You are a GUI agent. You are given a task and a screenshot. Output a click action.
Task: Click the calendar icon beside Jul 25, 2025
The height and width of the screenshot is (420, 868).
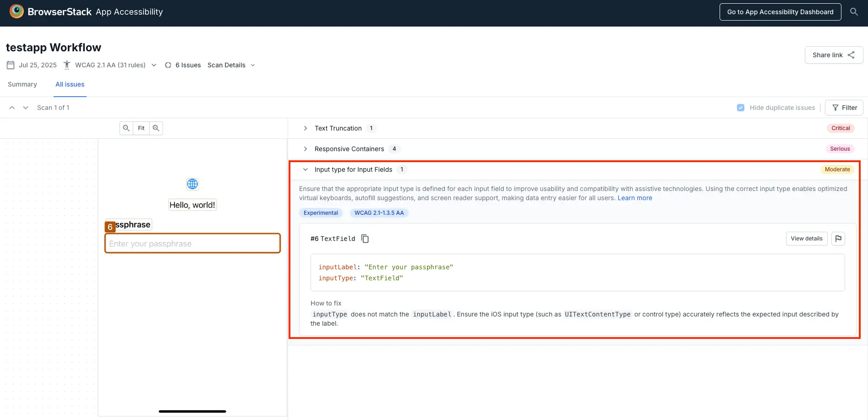(x=11, y=65)
